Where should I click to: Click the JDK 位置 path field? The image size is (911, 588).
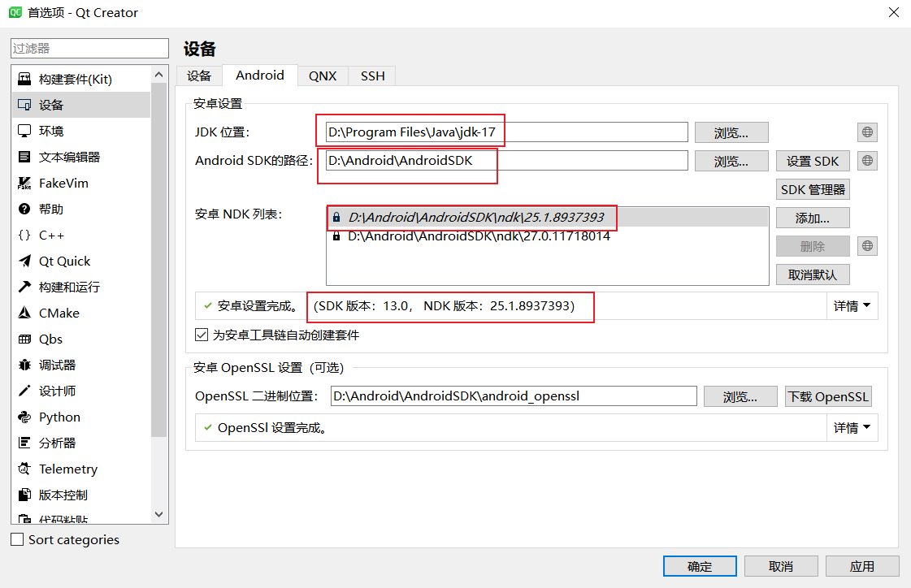pos(506,132)
